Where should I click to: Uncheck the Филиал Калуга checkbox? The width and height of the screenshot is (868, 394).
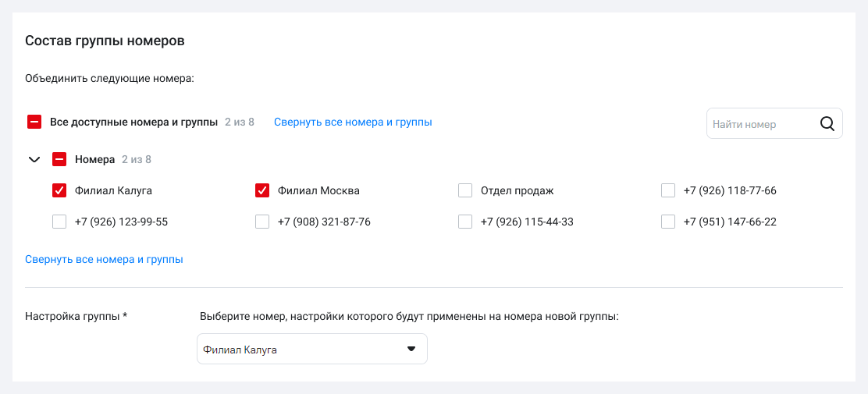[x=59, y=190]
